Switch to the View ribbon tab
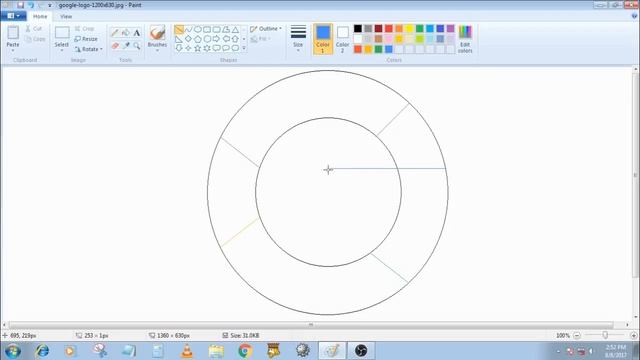Viewport: 640px width, 360px height. [66, 16]
